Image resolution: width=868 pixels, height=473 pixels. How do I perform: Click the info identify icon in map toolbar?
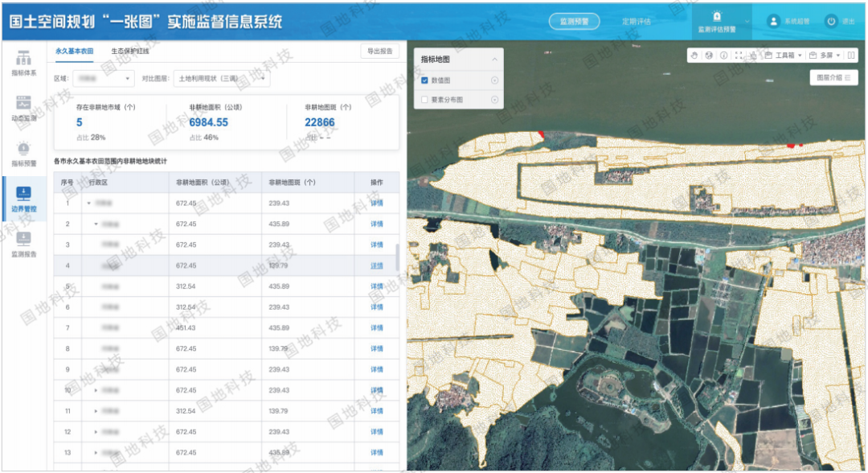pos(723,56)
